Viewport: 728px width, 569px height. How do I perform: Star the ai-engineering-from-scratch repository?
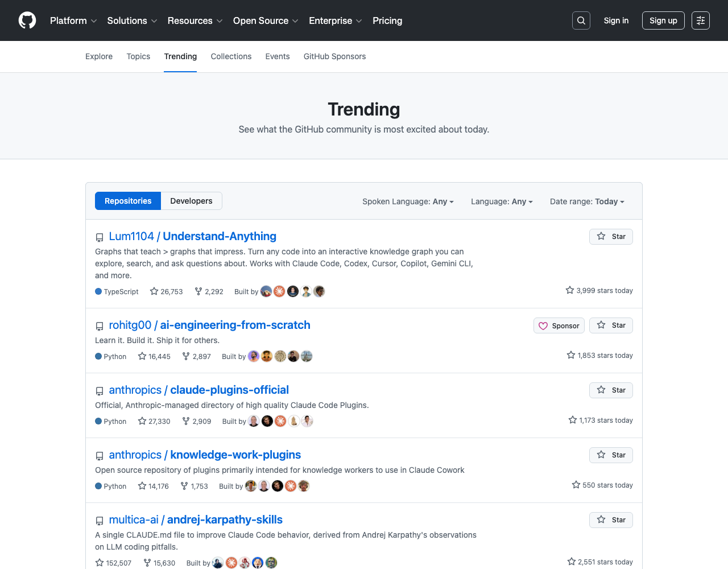click(611, 325)
